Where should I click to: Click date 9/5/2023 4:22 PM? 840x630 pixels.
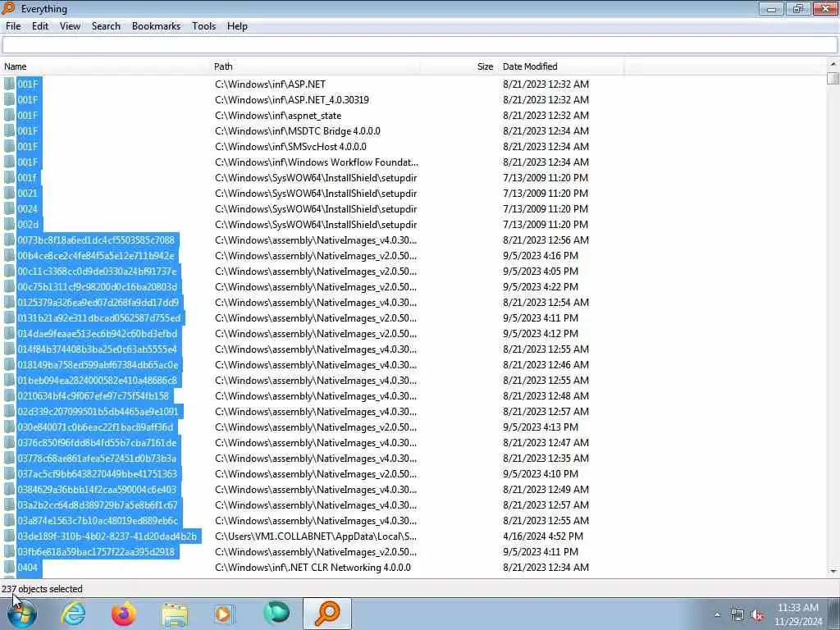click(x=541, y=286)
